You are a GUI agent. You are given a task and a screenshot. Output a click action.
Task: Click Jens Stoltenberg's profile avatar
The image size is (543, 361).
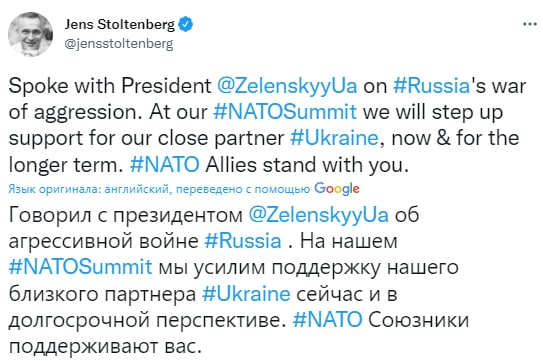[30, 34]
